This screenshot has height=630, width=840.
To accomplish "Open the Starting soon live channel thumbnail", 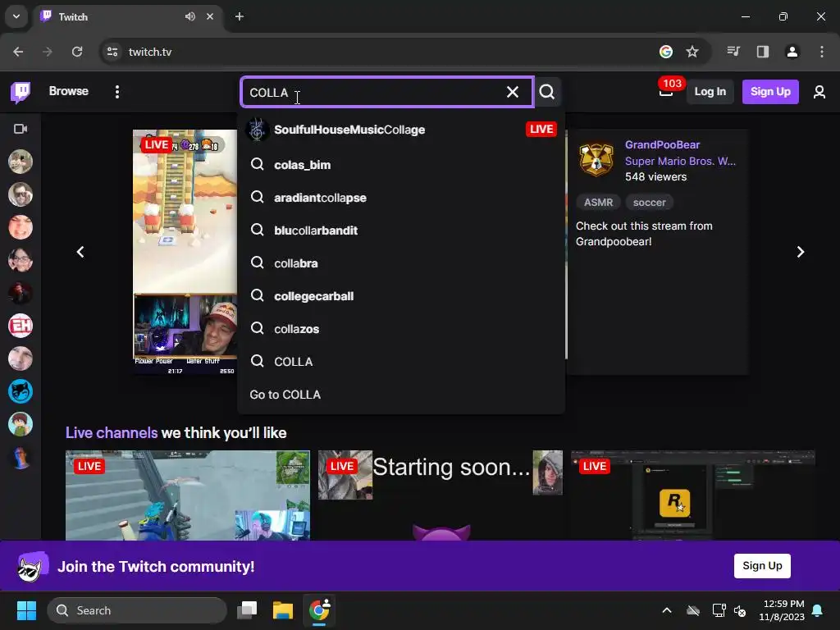I will point(441,495).
